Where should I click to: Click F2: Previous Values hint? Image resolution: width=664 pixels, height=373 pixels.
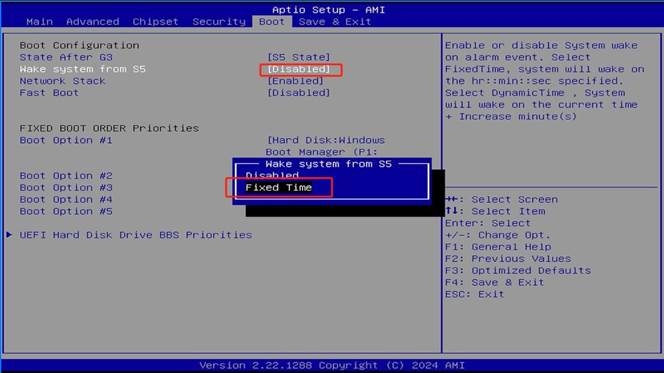point(508,259)
